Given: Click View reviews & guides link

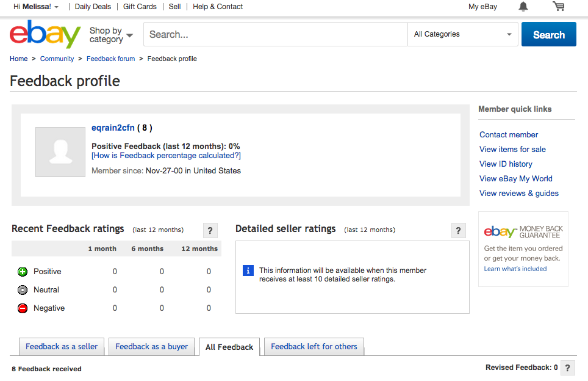Looking at the screenshot, I should point(519,193).
